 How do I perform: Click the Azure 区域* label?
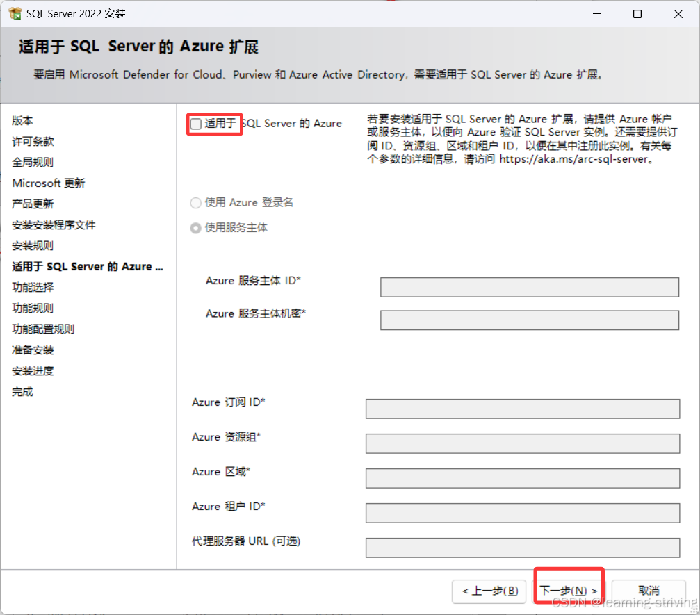point(221,472)
